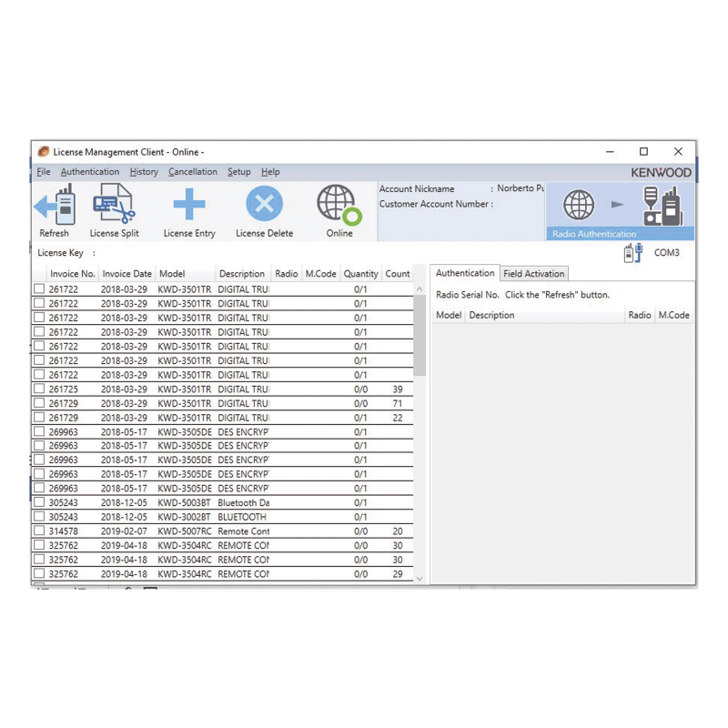
Task: Select the Authentication tab
Action: pyautogui.click(x=465, y=272)
